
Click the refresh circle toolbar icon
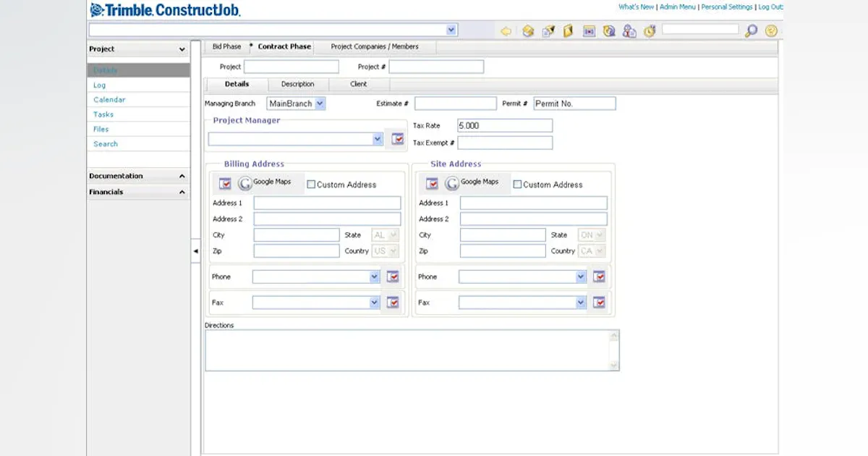[609, 31]
